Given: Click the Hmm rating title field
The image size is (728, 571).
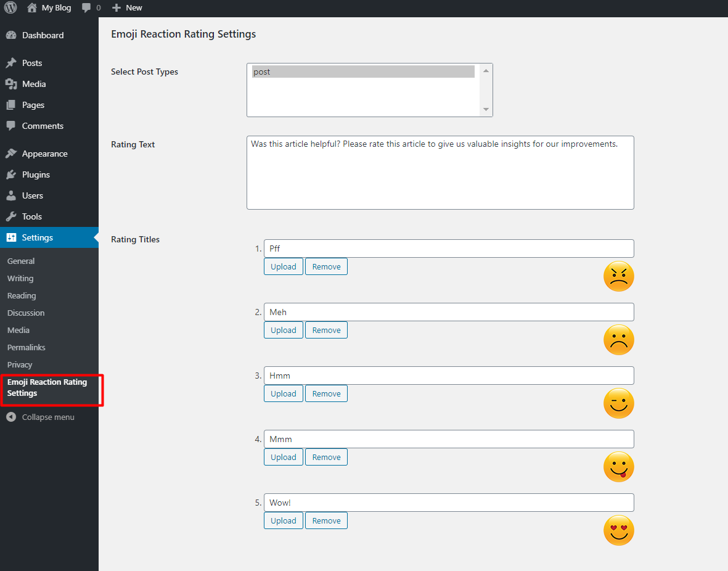Looking at the screenshot, I should coord(449,376).
